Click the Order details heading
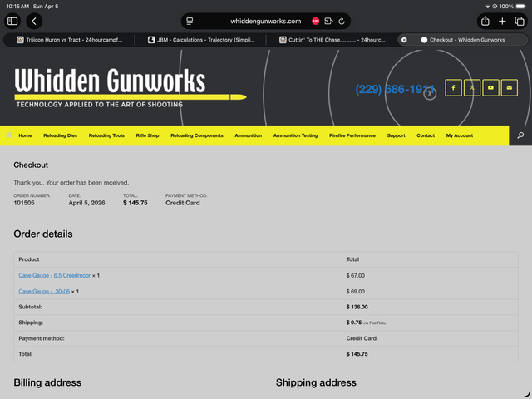The height and width of the screenshot is (399, 532). 43,234
